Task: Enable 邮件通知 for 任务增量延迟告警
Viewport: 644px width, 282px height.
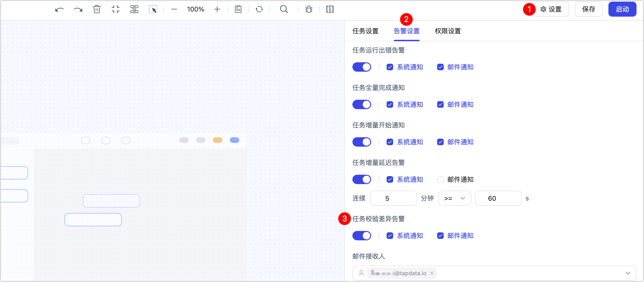Action: (440, 179)
